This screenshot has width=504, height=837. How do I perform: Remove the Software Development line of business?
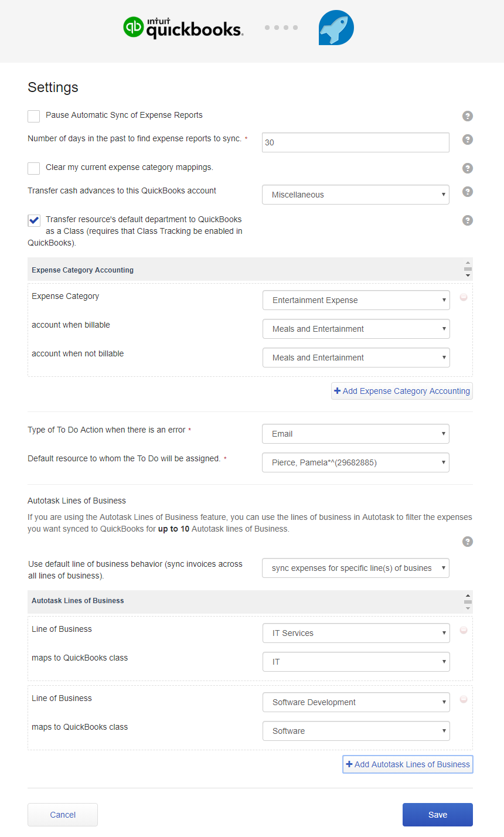pyautogui.click(x=464, y=699)
